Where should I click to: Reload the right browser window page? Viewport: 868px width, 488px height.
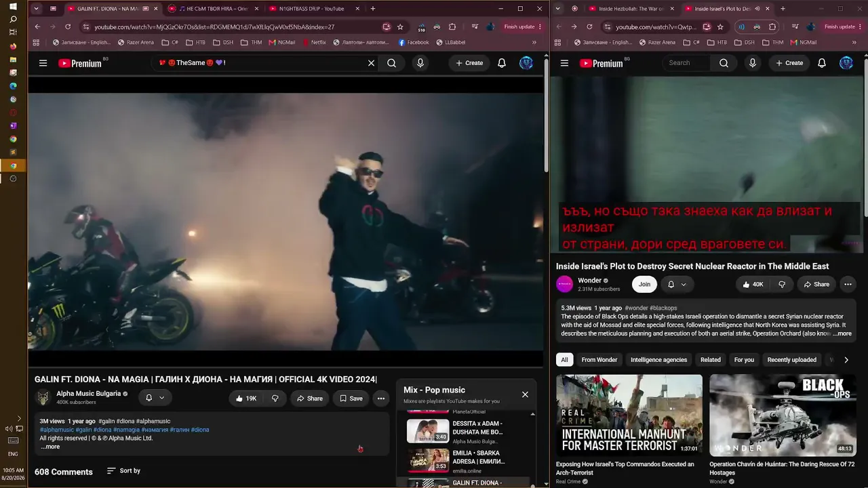pos(589,27)
